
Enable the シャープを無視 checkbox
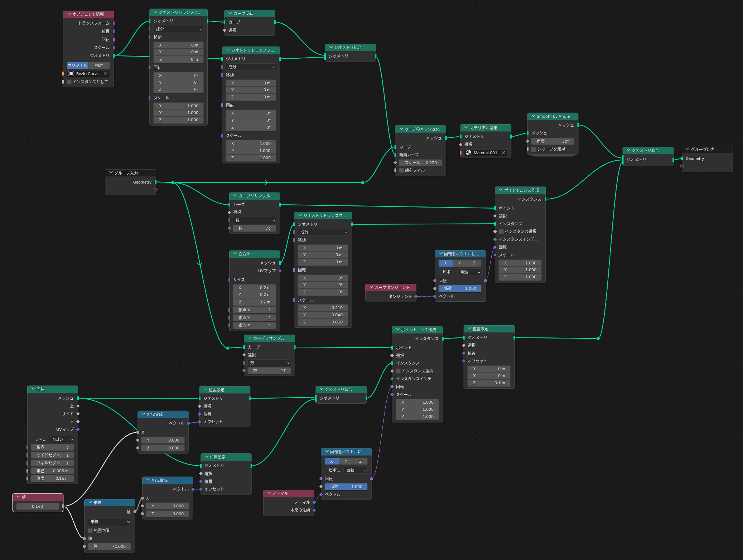tap(534, 149)
